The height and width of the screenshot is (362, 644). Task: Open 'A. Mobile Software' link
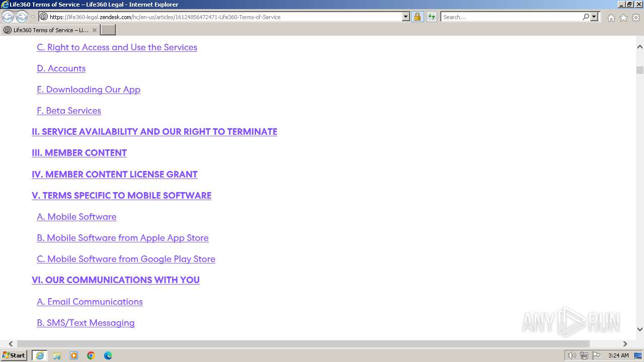[76, 217]
